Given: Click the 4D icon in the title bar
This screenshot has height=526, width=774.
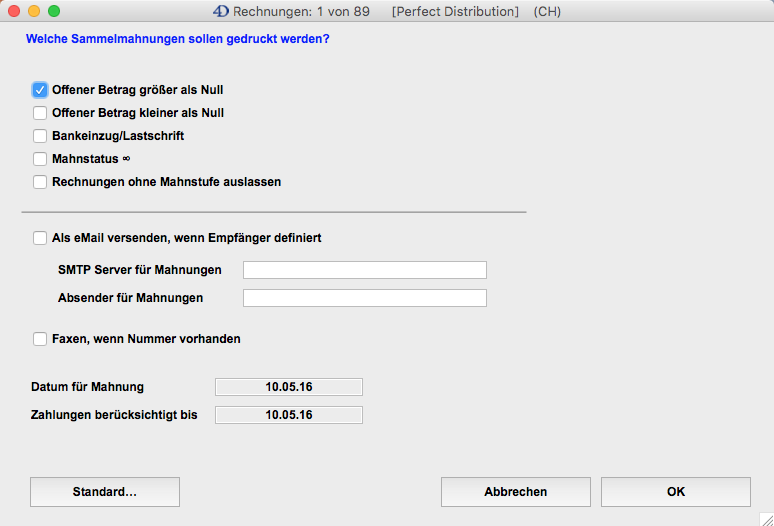Looking at the screenshot, I should coord(221,11).
